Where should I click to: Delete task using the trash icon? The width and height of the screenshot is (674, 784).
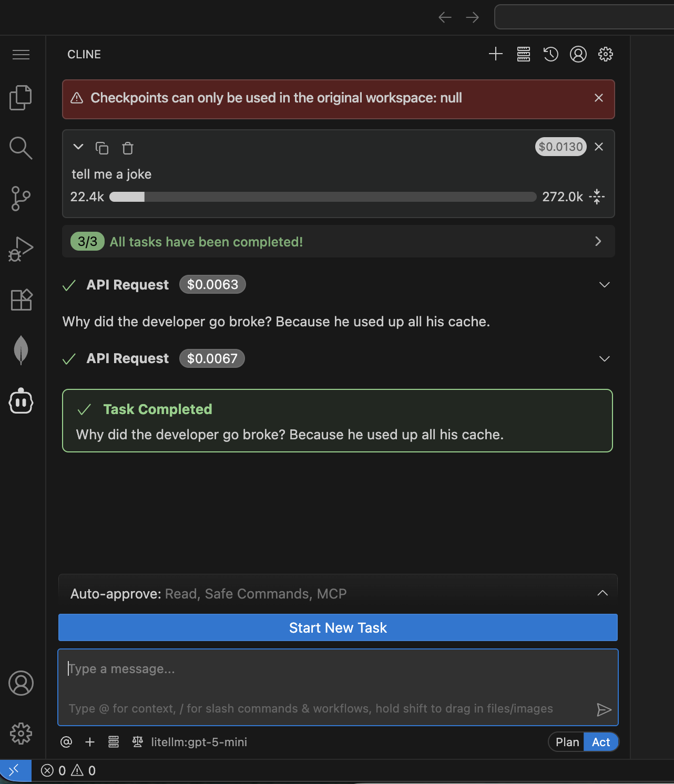coord(128,148)
